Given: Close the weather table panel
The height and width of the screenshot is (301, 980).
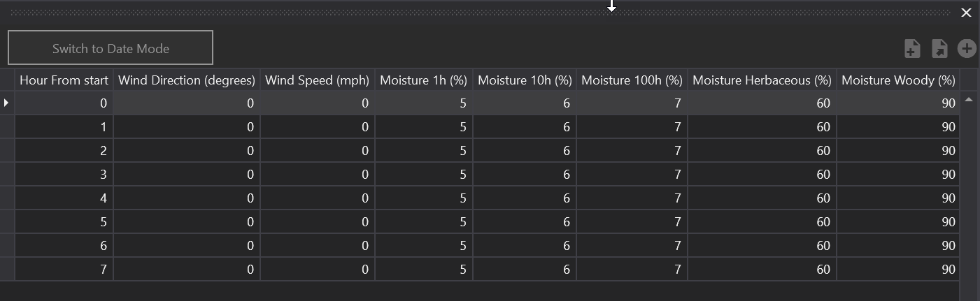Looking at the screenshot, I should (966, 13).
